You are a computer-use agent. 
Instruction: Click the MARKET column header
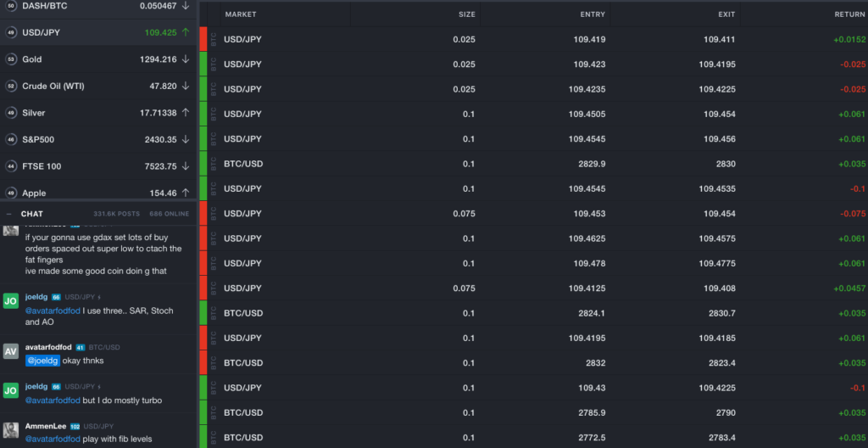tap(241, 14)
